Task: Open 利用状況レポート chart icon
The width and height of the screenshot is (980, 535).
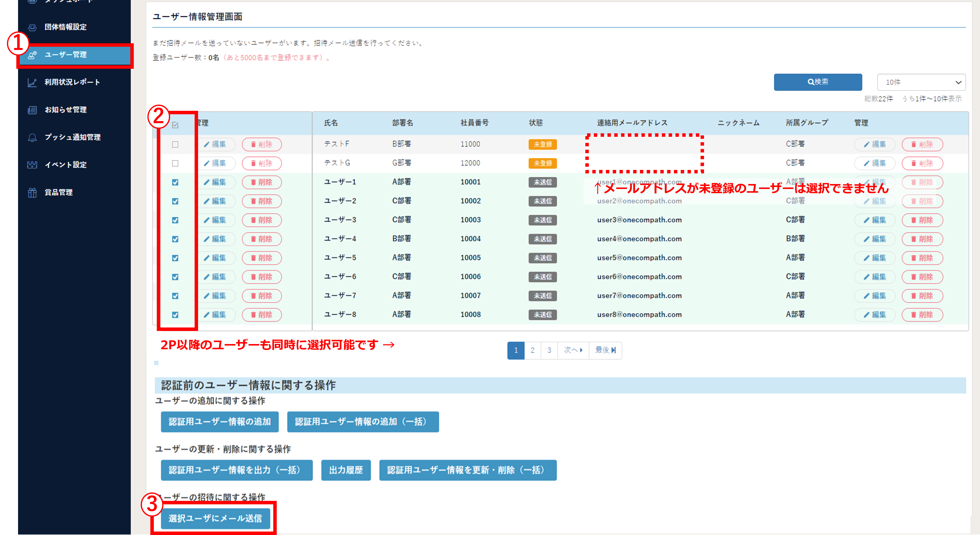Action: click(x=32, y=82)
